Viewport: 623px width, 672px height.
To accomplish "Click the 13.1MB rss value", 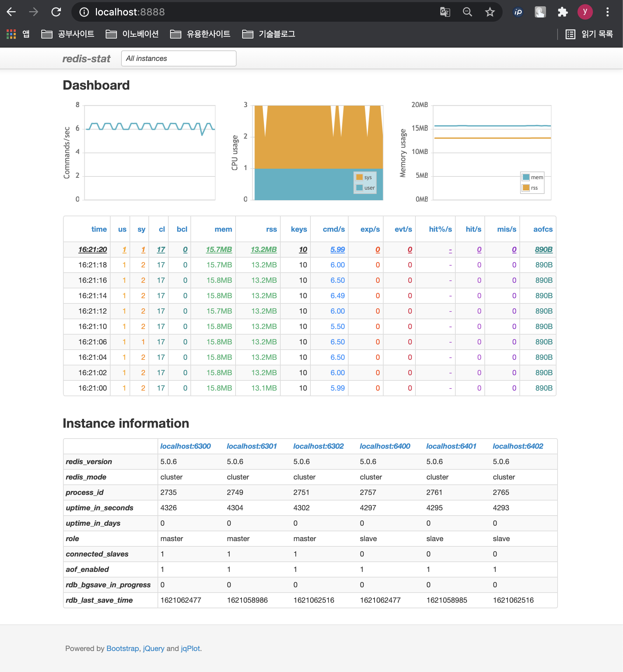I will pyautogui.click(x=264, y=388).
